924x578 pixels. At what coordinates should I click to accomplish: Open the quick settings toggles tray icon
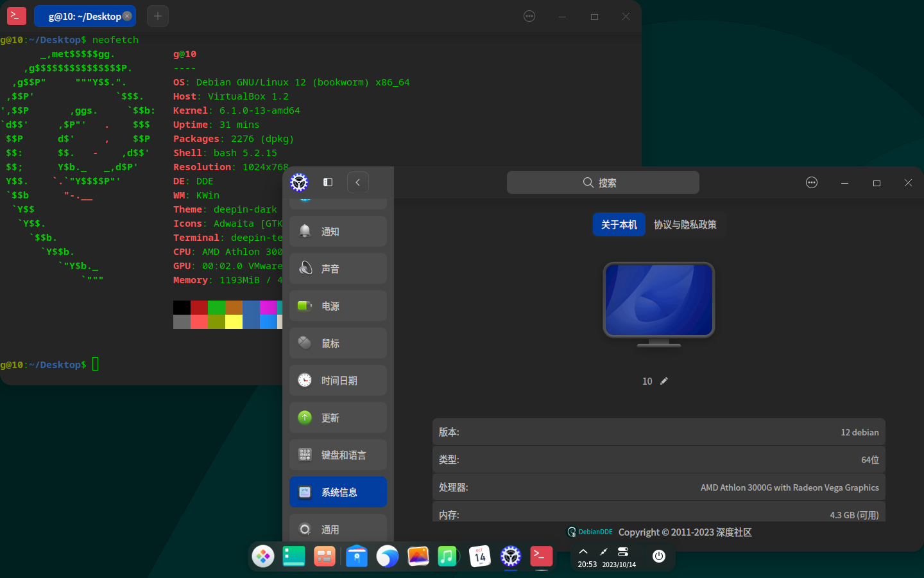pos(623,552)
